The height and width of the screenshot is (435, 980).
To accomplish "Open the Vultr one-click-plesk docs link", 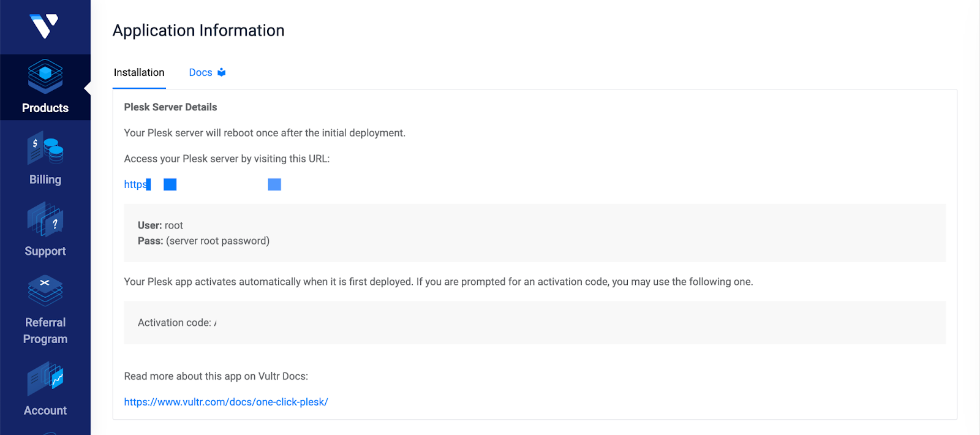I will click(x=226, y=402).
